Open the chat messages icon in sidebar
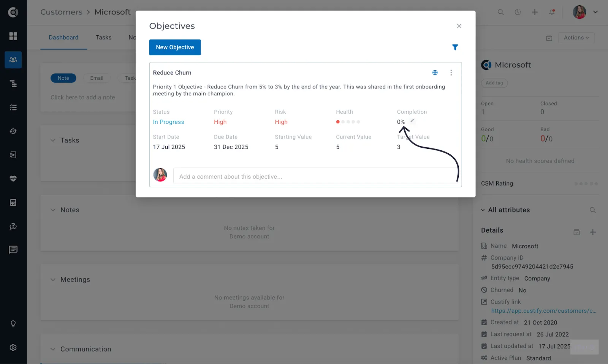This screenshot has height=364, width=608. pos(13,250)
